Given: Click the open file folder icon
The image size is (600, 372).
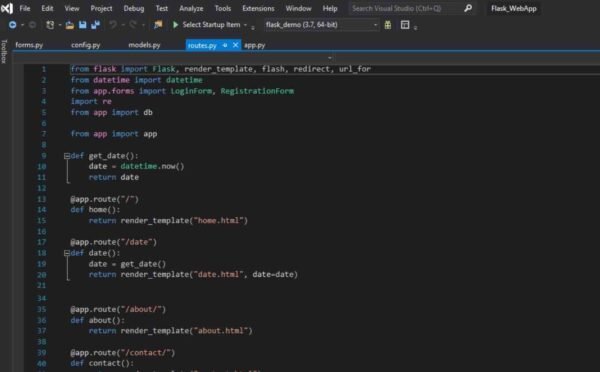Looking at the screenshot, I should pyautogui.click(x=69, y=25).
